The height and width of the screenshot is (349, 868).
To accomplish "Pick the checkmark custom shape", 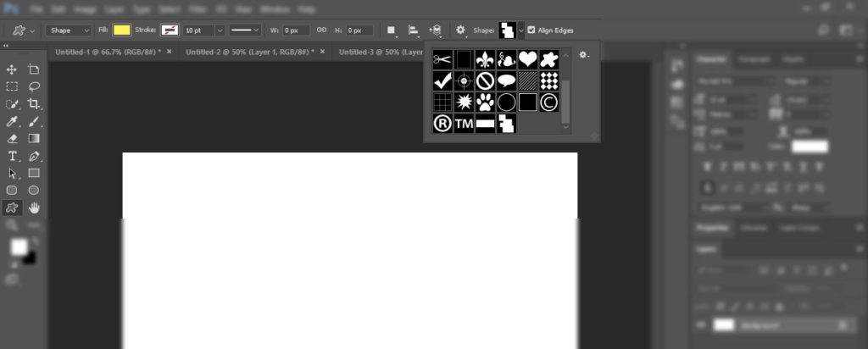I will coord(442,80).
